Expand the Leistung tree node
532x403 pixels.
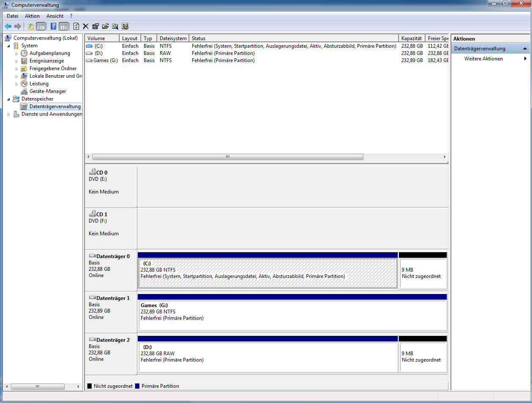pyautogui.click(x=17, y=84)
